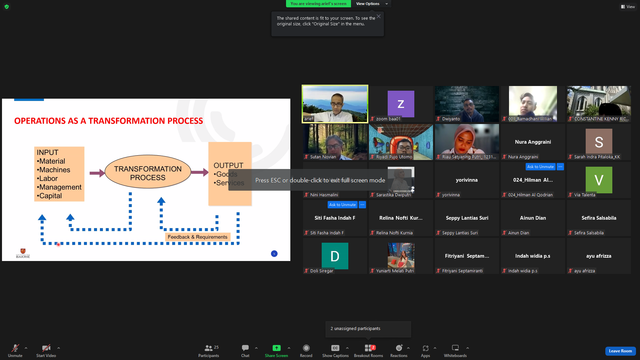Select the yorivinna participant tile
Screen dimensions: 640x360
[x=467, y=180]
